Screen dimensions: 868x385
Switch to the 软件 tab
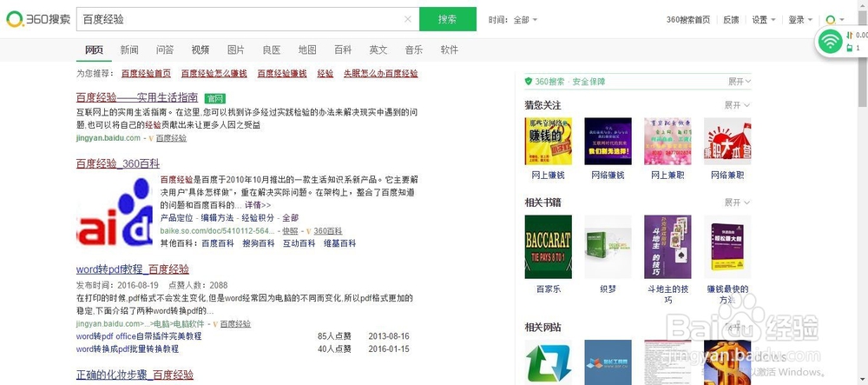[450, 50]
